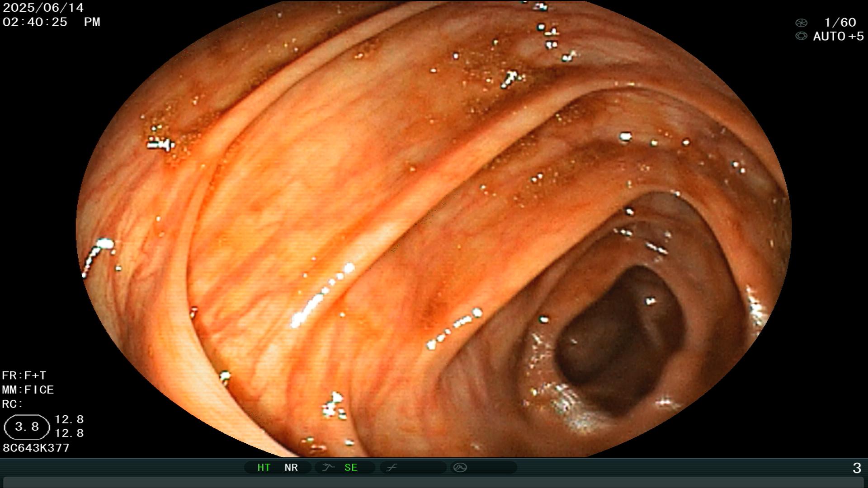Click the MM:FICE mode label

point(28,390)
